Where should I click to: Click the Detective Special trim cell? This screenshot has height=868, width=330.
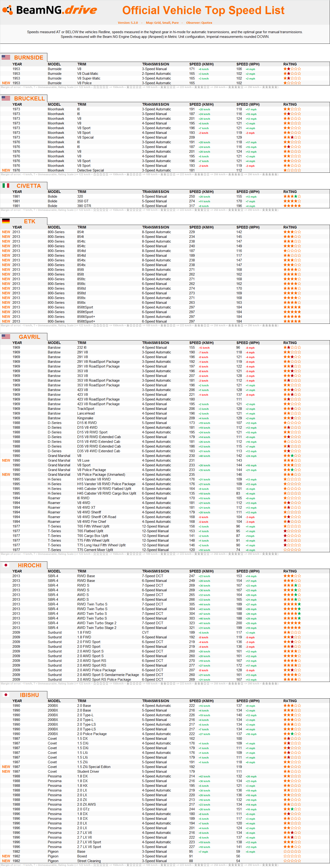[90, 170]
